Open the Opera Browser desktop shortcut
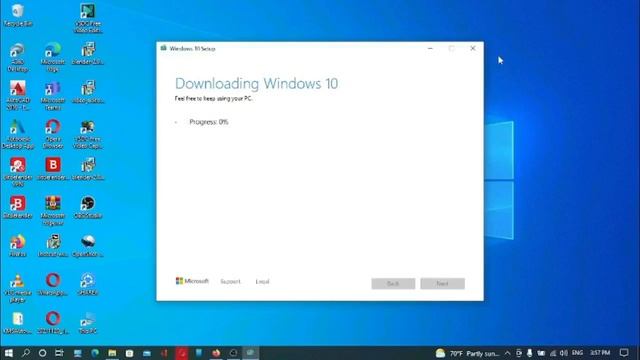The width and height of the screenshot is (640, 360). coord(53,134)
